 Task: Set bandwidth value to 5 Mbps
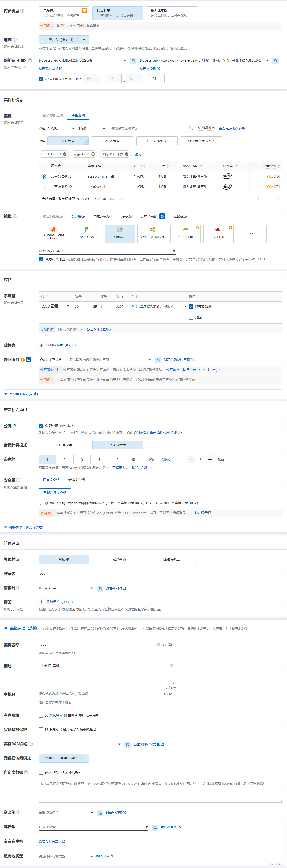tap(99, 460)
